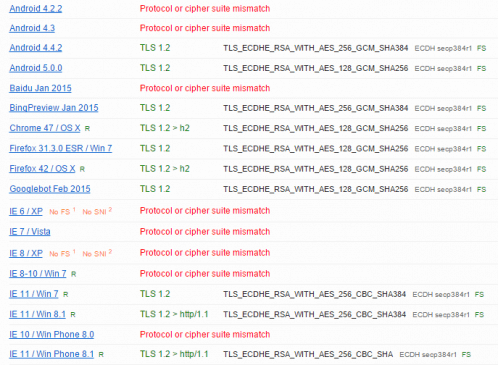The height and width of the screenshot is (365, 498).
Task: Open the IE 11 / Win 8.1 link
Action: click(37, 314)
